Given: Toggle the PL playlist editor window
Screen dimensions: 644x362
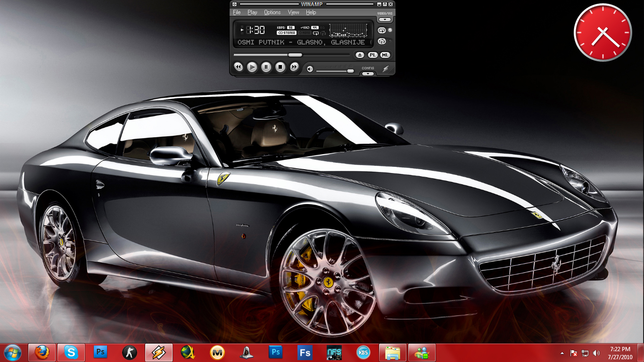Looking at the screenshot, I should pos(373,55).
